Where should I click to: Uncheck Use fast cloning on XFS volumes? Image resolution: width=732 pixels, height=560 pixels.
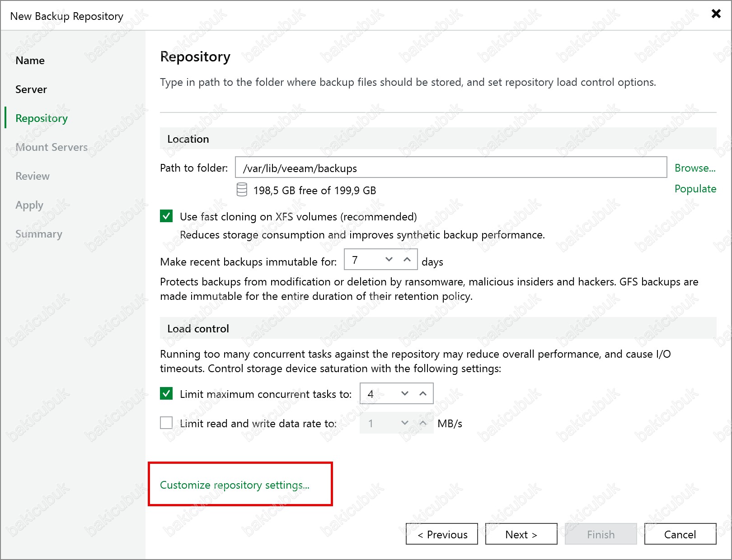[x=166, y=216]
